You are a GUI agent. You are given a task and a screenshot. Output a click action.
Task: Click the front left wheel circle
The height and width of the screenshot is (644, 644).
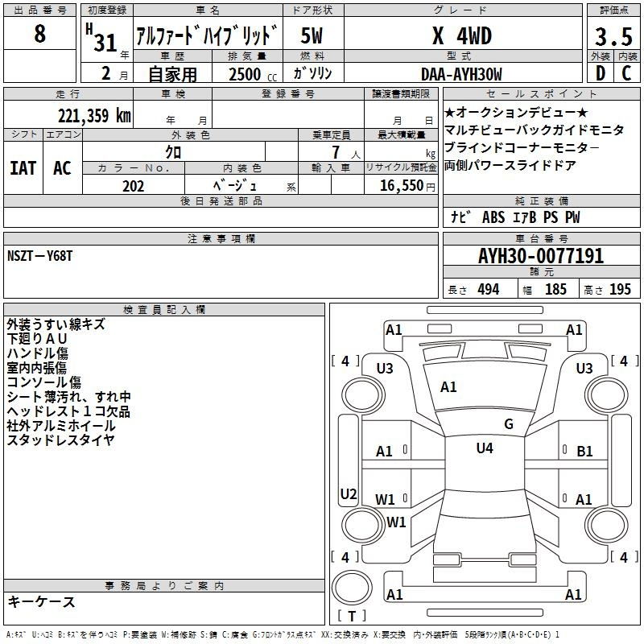pos(363,394)
